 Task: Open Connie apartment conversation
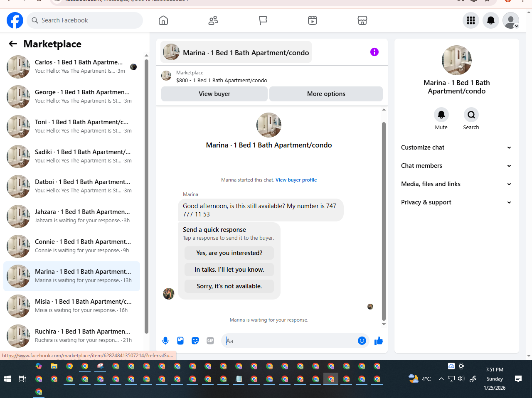tap(71, 246)
